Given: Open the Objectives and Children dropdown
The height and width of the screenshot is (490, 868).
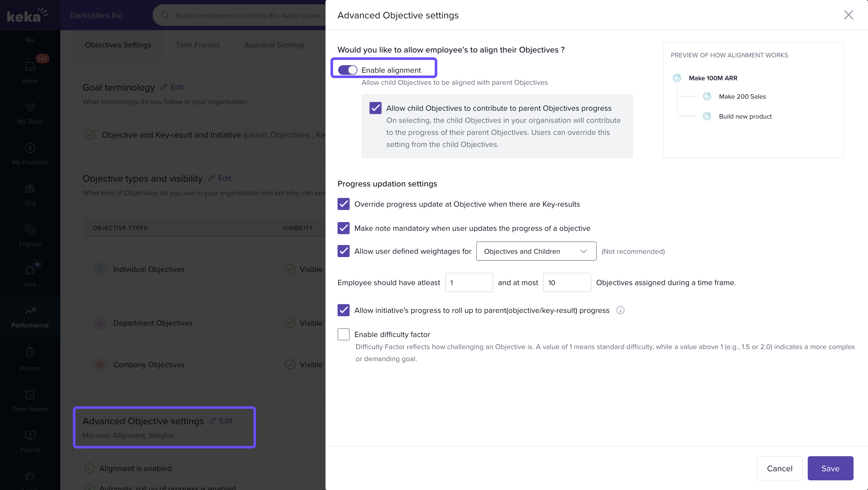Looking at the screenshot, I should (x=536, y=251).
